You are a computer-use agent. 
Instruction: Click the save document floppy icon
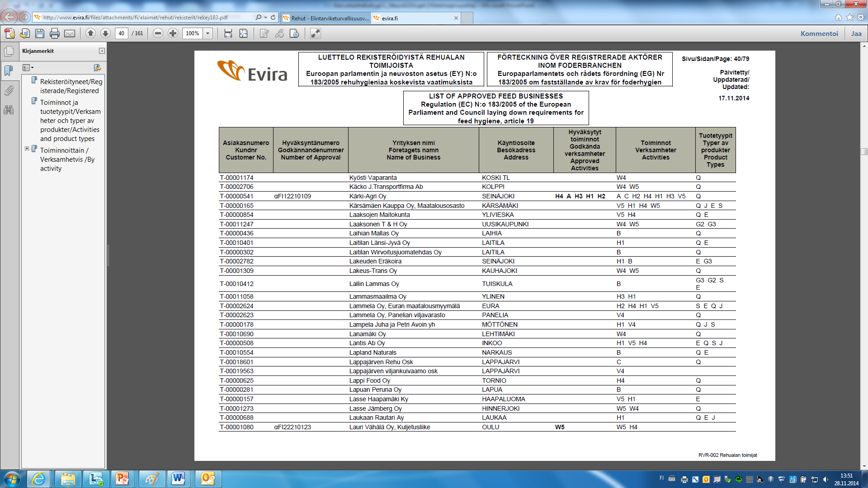pyautogui.click(x=40, y=33)
